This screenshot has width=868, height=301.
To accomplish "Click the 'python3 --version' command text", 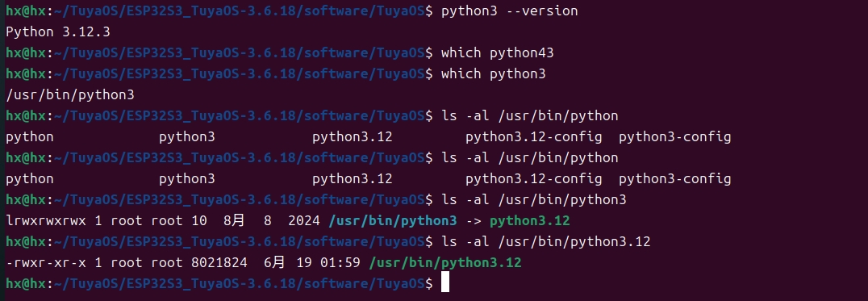I will point(509,11).
